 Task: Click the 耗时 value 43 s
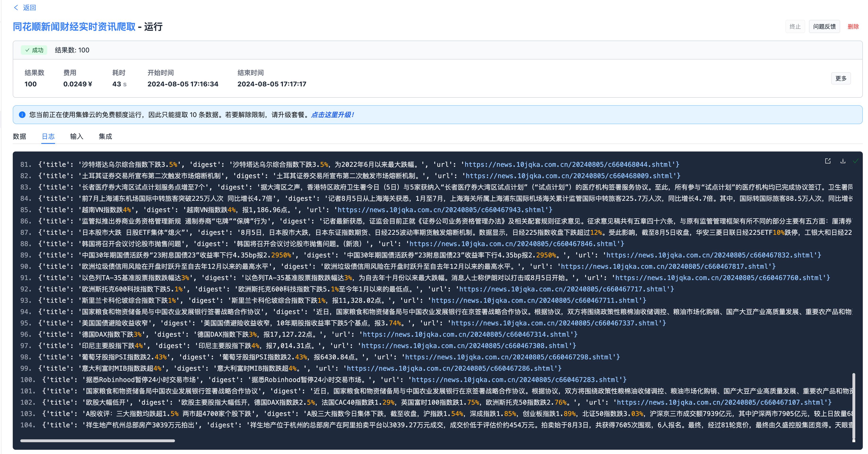point(120,84)
